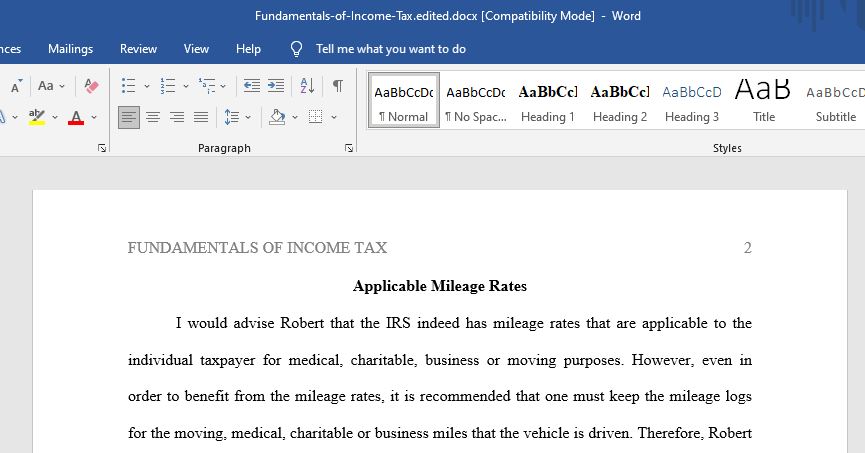Open Font dialog launcher
This screenshot has height=453, width=865.
pos(102,148)
